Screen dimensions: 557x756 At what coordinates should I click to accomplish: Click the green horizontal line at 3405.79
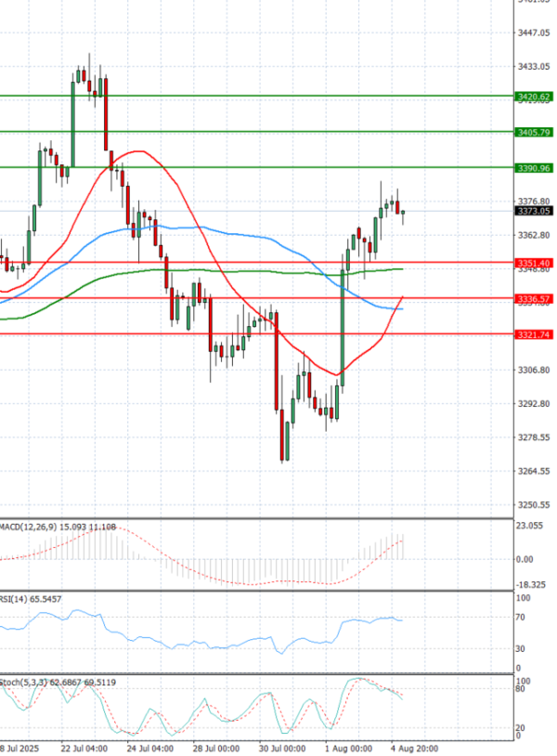[x=256, y=132]
